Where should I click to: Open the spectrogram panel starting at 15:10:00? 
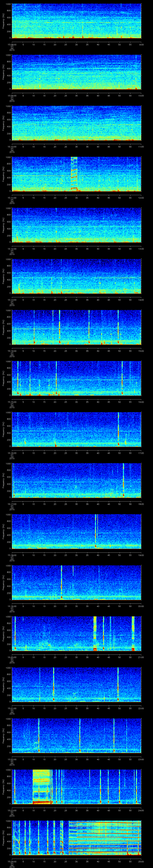[x=76, y=123]
